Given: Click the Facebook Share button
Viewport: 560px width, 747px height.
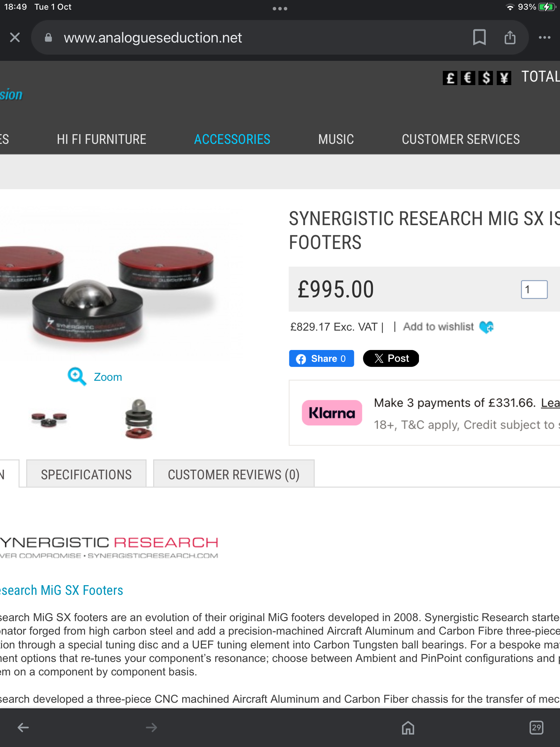Looking at the screenshot, I should (321, 358).
